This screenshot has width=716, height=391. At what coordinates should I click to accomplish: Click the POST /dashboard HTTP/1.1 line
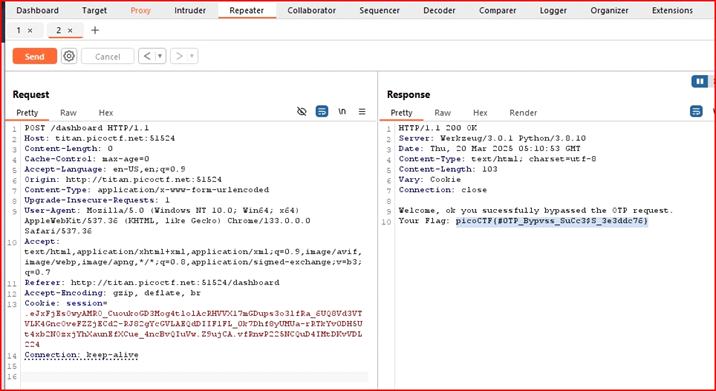pyautogui.click(x=87, y=128)
